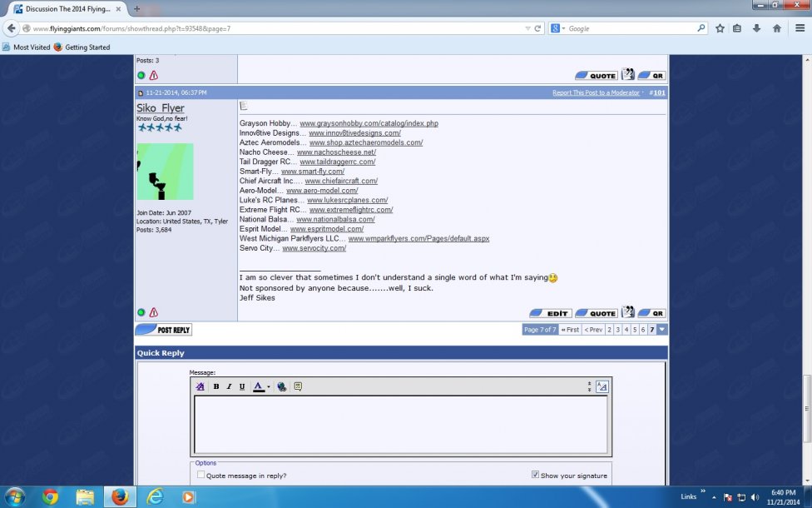Viewport: 812px width, 508px height.
Task: Bookmark this page with the star icon
Action: pyautogui.click(x=720, y=28)
